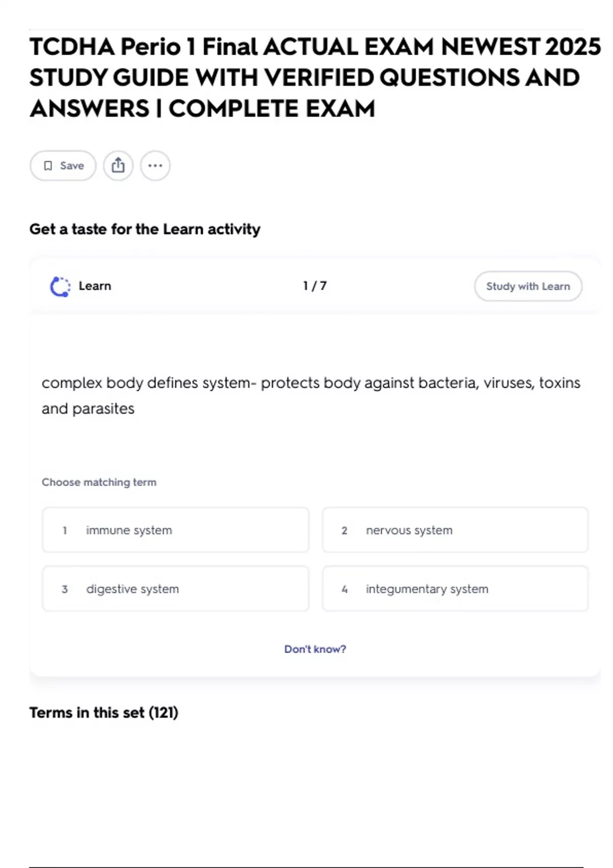The width and height of the screenshot is (613, 868).
Task: Click the Don't know? link
Action: [315, 649]
